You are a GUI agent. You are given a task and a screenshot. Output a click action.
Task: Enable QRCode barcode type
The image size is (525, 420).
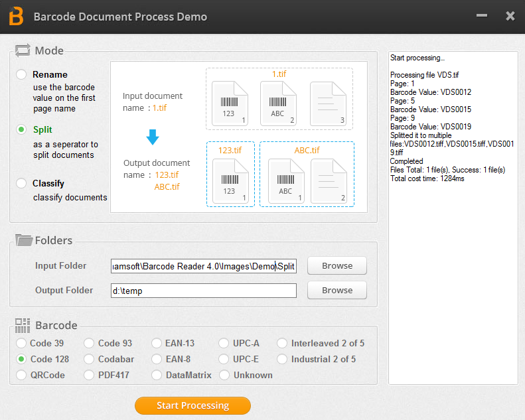click(22, 375)
